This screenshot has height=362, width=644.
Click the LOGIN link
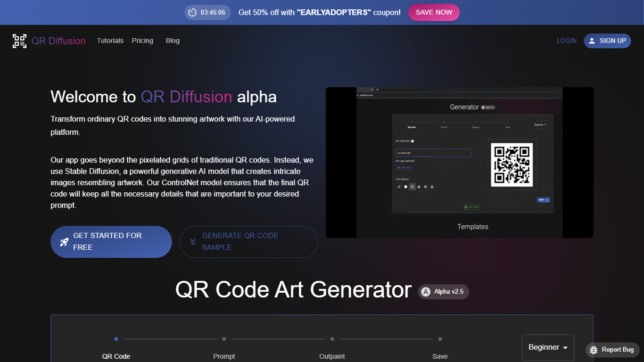click(x=566, y=41)
